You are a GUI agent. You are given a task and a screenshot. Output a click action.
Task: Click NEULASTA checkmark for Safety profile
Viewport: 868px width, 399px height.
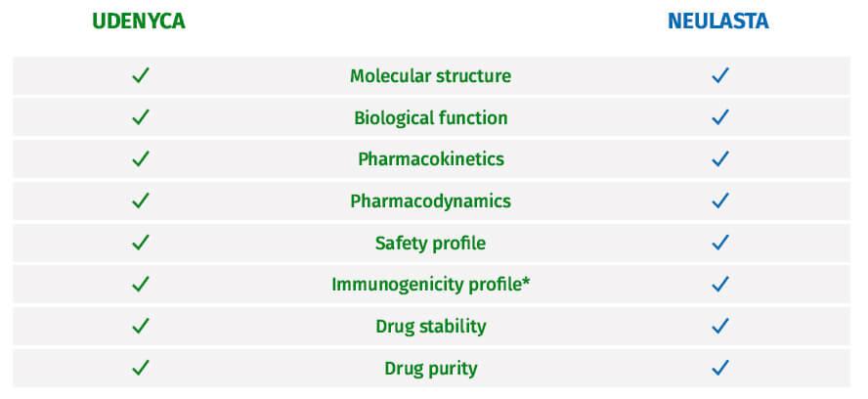[x=720, y=243]
